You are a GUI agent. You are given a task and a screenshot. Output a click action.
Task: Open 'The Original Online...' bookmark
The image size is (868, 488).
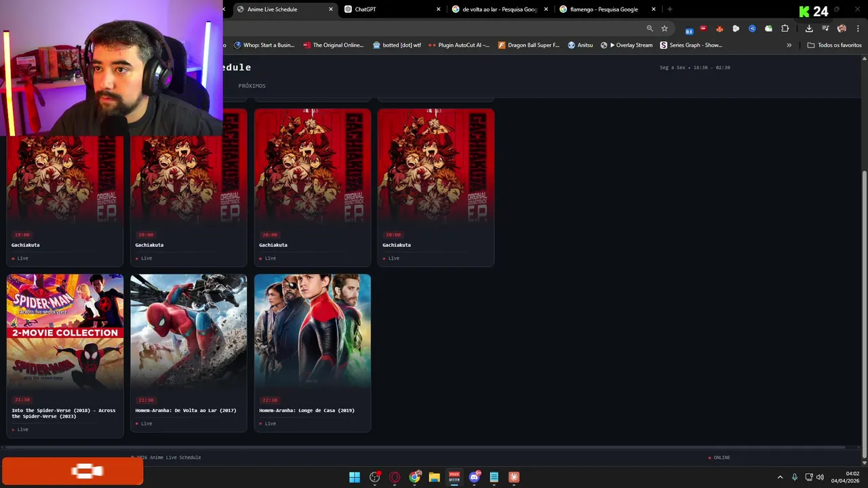333,45
